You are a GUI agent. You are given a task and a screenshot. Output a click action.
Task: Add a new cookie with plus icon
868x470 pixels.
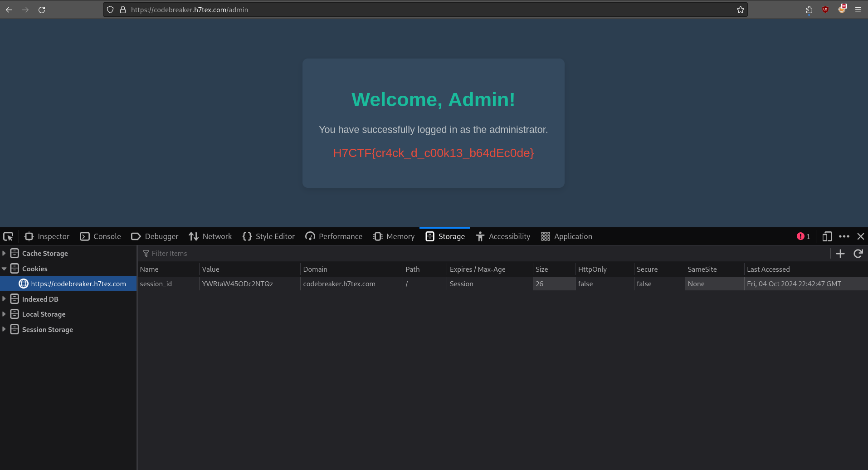840,254
